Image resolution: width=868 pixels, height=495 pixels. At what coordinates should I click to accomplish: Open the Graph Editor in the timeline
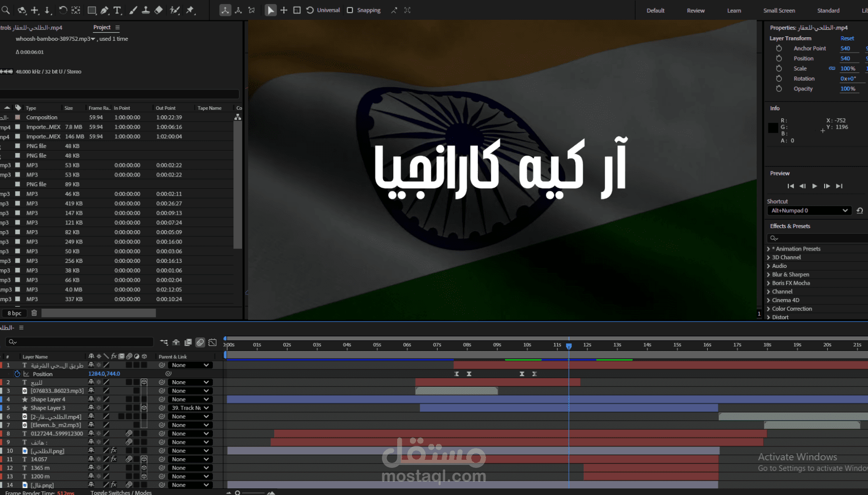(x=213, y=342)
